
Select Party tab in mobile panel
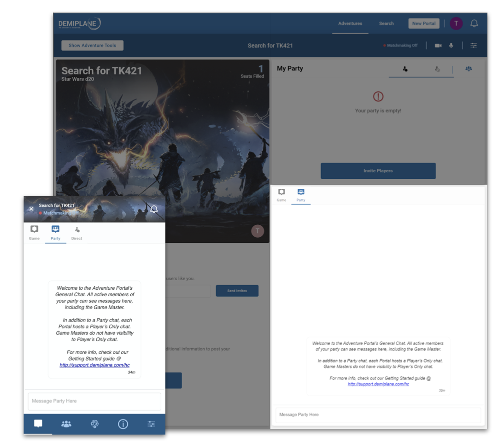[x=55, y=233]
